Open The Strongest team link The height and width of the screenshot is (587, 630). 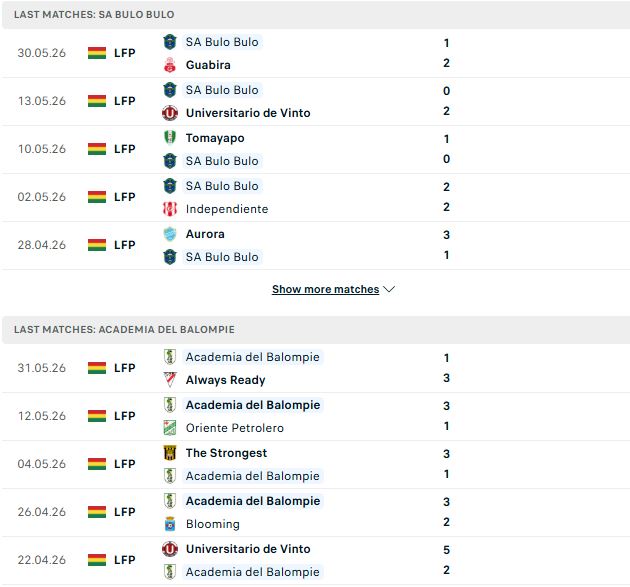click(x=226, y=453)
